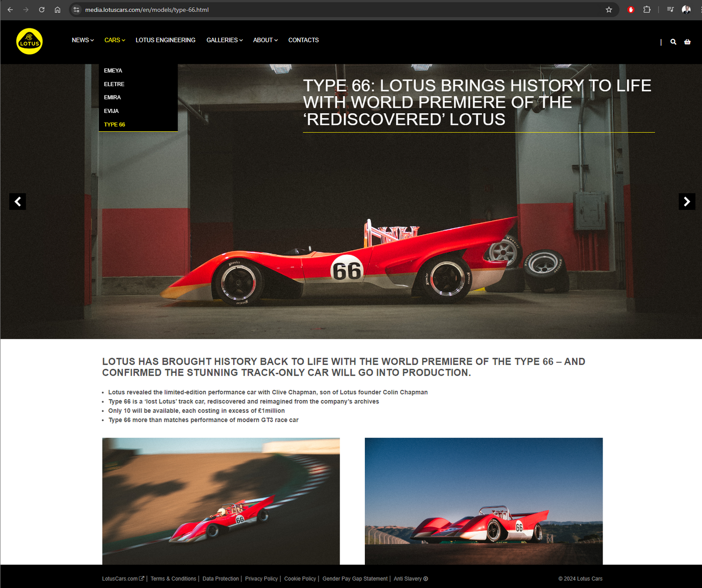Expand the GALLERIES dropdown menu
The height and width of the screenshot is (588, 702).
coord(224,40)
